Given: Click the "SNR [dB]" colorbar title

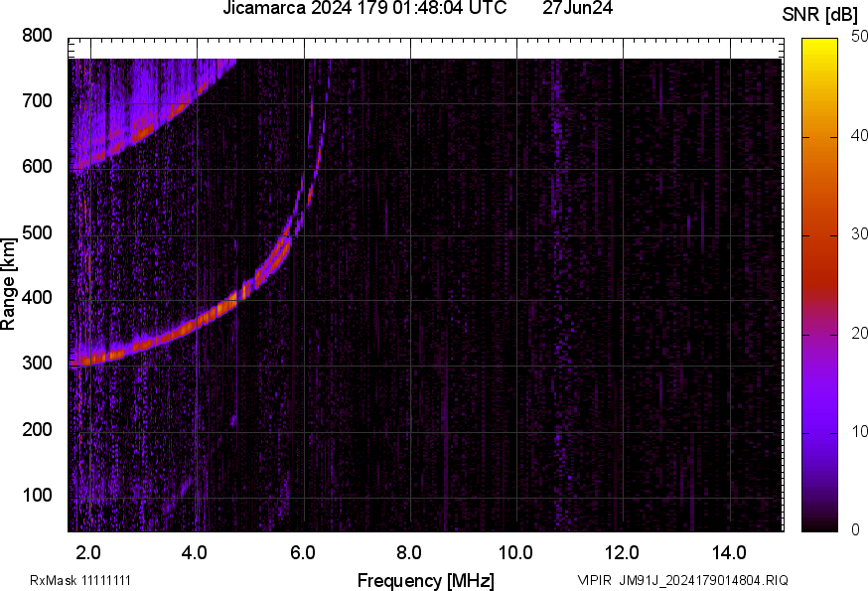Looking at the screenshot, I should pyautogui.click(x=819, y=15).
